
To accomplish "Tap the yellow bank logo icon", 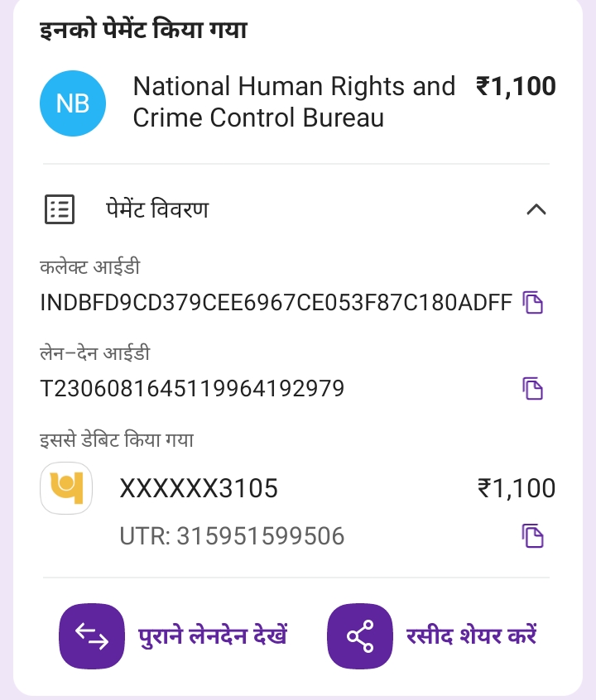I will click(x=66, y=488).
